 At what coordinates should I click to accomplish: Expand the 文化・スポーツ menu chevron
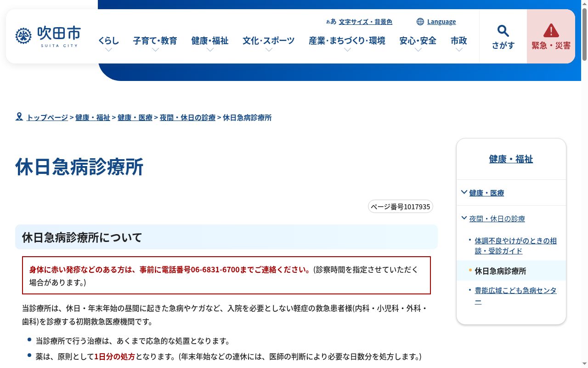[x=269, y=50]
